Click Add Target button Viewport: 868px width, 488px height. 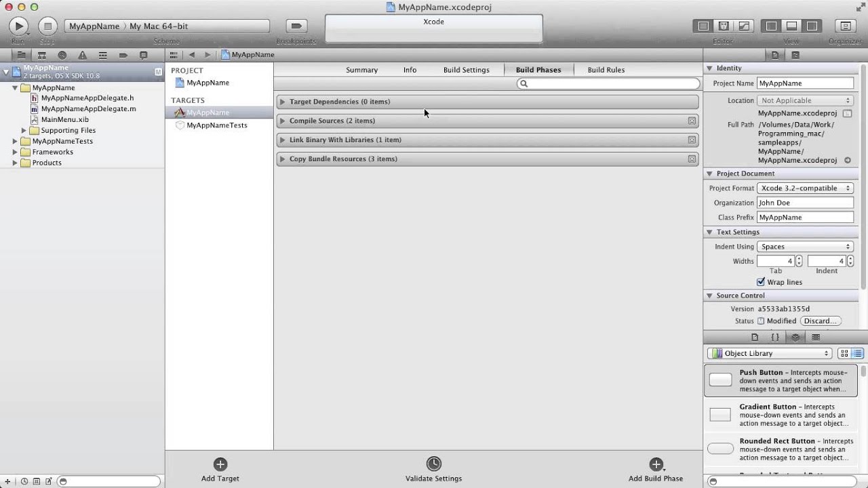[220, 469]
